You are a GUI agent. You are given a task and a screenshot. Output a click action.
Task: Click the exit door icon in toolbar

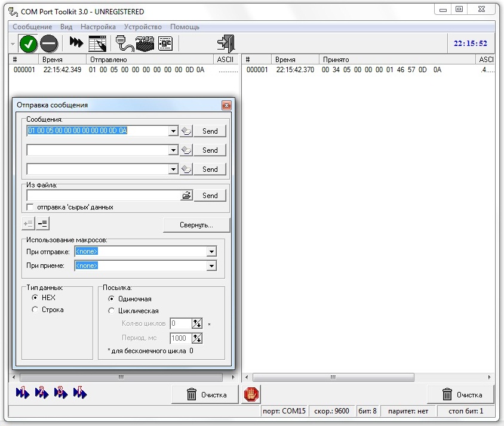(226, 44)
